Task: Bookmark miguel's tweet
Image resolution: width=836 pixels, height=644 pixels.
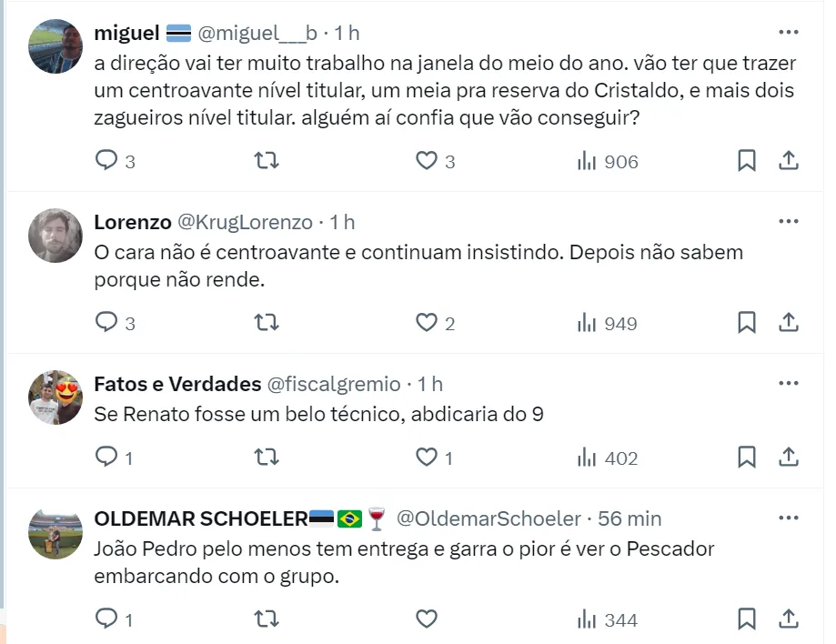Action: [x=746, y=161]
